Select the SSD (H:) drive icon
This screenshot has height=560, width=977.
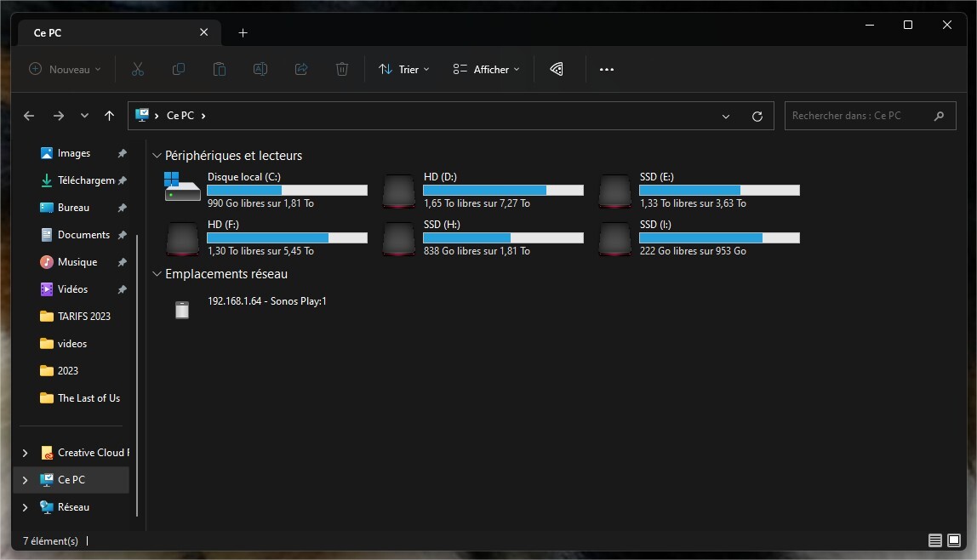coord(399,238)
